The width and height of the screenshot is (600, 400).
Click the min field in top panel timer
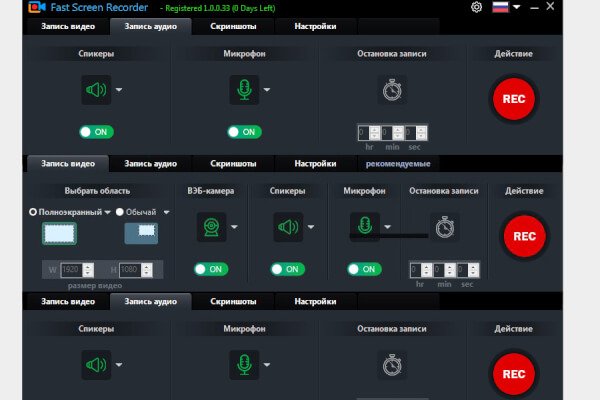pyautogui.click(x=387, y=133)
